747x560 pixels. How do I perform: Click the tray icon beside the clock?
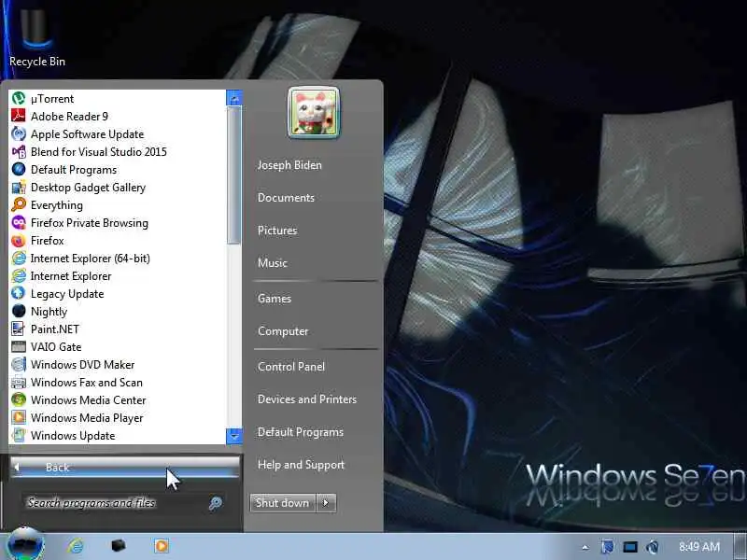pos(653,547)
